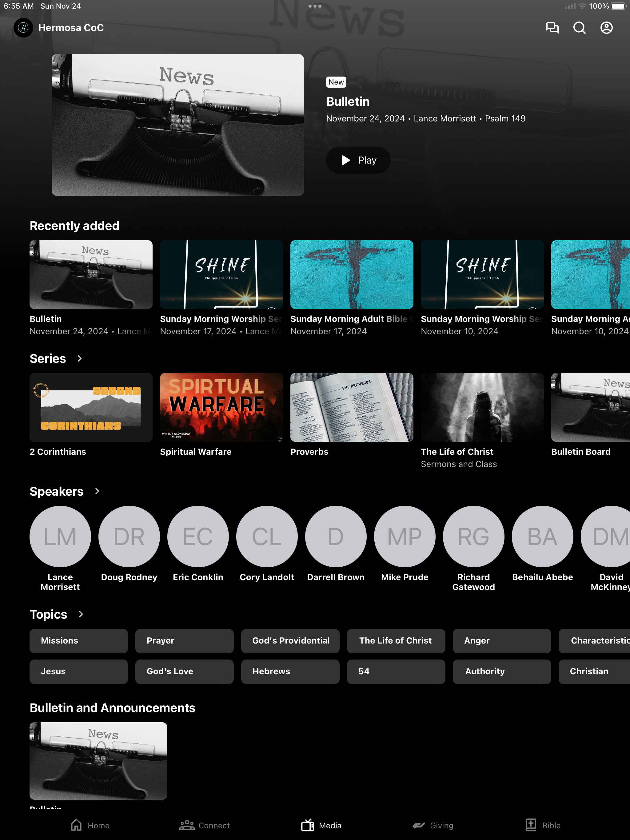Select the Hebrews topic
This screenshot has height=840, width=630.
290,672
